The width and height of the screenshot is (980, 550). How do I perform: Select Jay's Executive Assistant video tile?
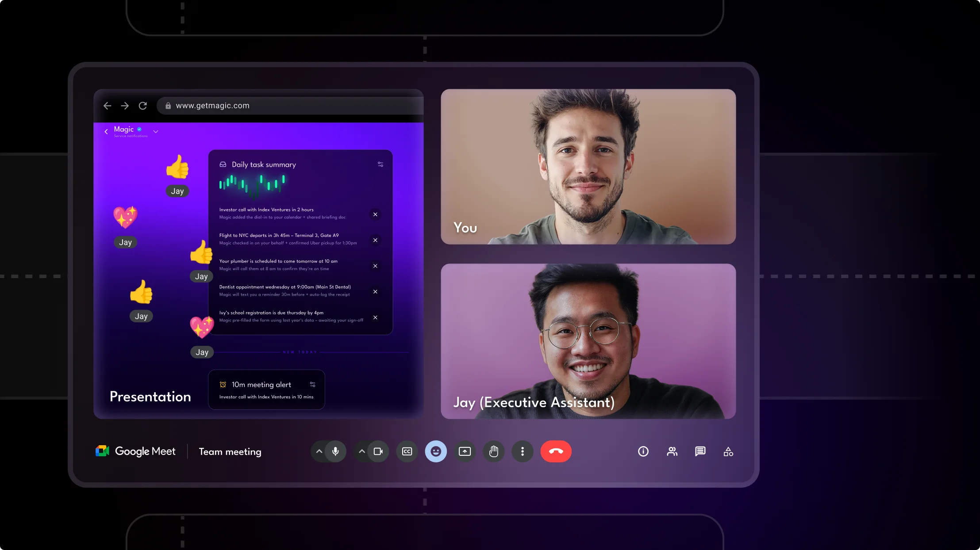point(588,341)
